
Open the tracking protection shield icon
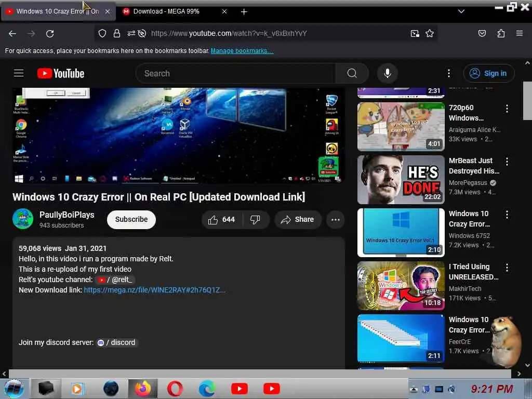[102, 33]
